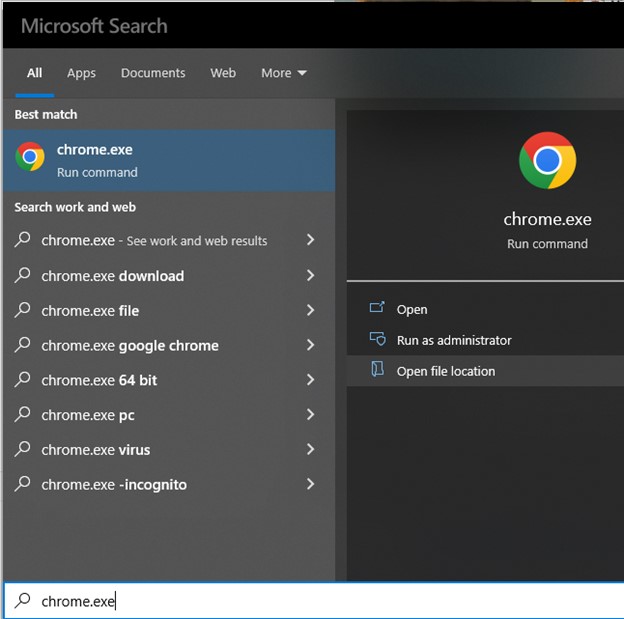This screenshot has width=624, height=619.
Task: Expand chevron for 'chrome.exe file'
Action: click(x=310, y=310)
